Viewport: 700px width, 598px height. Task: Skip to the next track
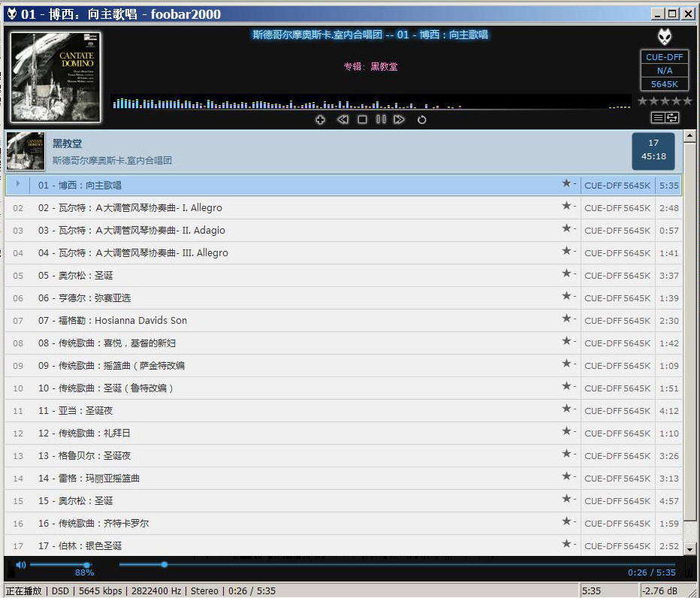click(x=399, y=119)
